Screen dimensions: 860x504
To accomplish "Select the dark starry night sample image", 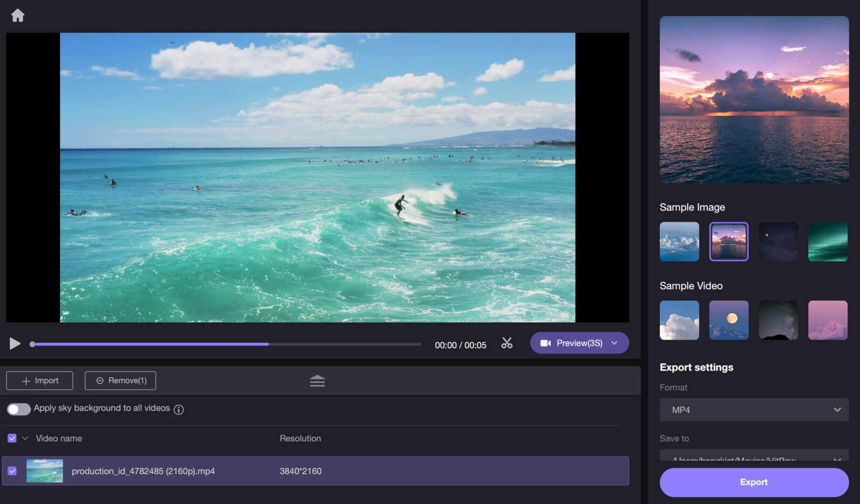I will [778, 241].
